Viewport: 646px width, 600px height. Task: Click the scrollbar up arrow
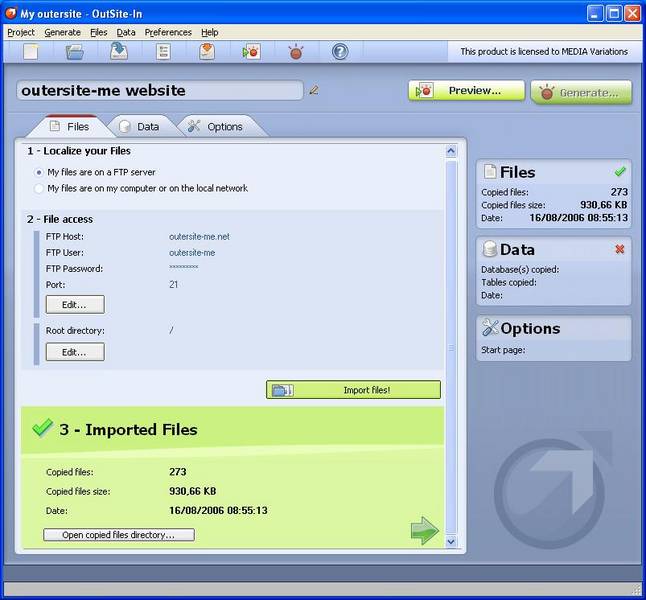[x=451, y=151]
